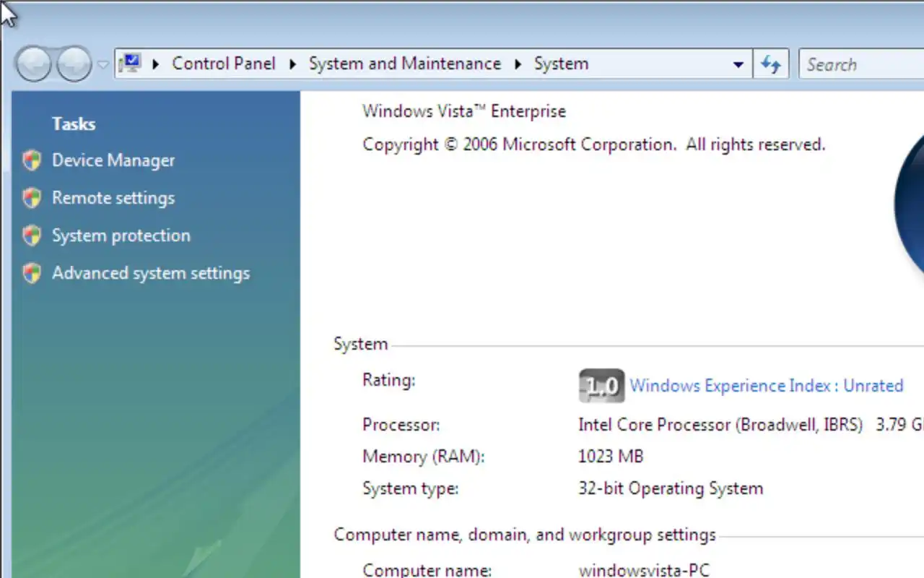The image size is (924, 578).
Task: Open System protection link
Action: click(x=121, y=236)
